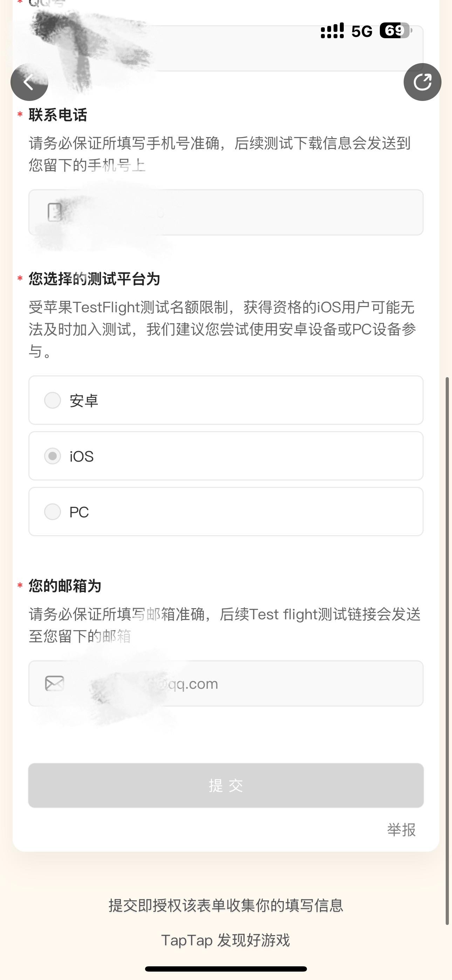Screen dimensions: 452x980
Task: Click the 您选择的测试平台为 question title
Action: pyautogui.click(x=94, y=279)
